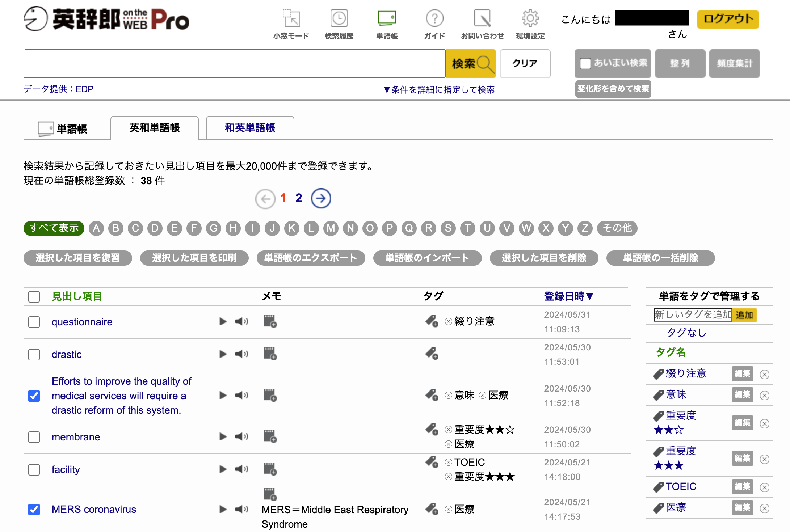This screenshot has height=532, width=790.
Task: Sort by 見出し項目 column header
Action: (x=77, y=296)
